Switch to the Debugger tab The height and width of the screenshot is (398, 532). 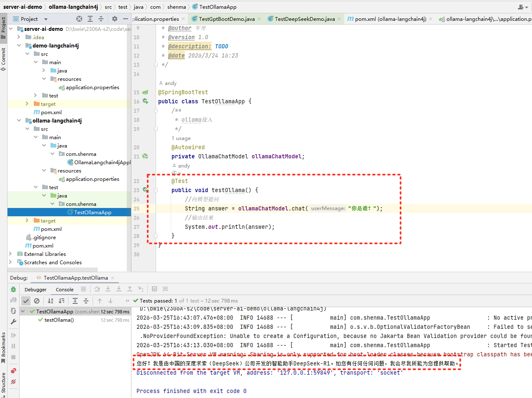tap(35, 290)
